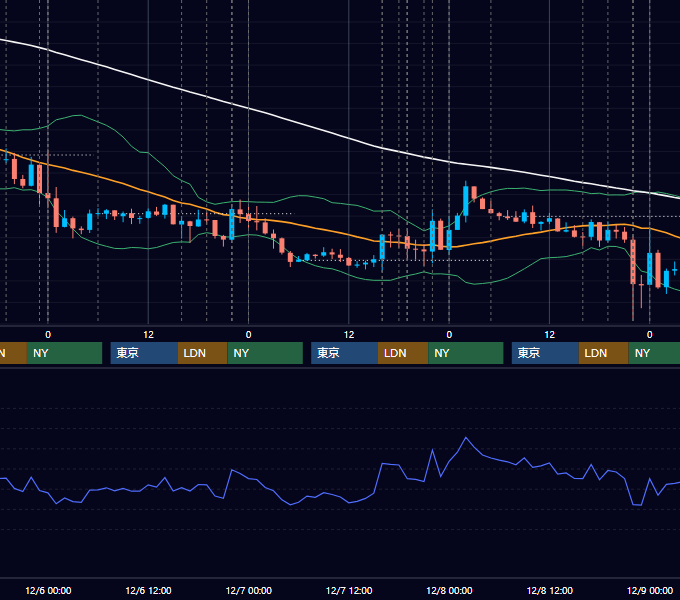Click the 12/8 00:00 date label
Viewport: 680px width, 600px height.
[449, 590]
